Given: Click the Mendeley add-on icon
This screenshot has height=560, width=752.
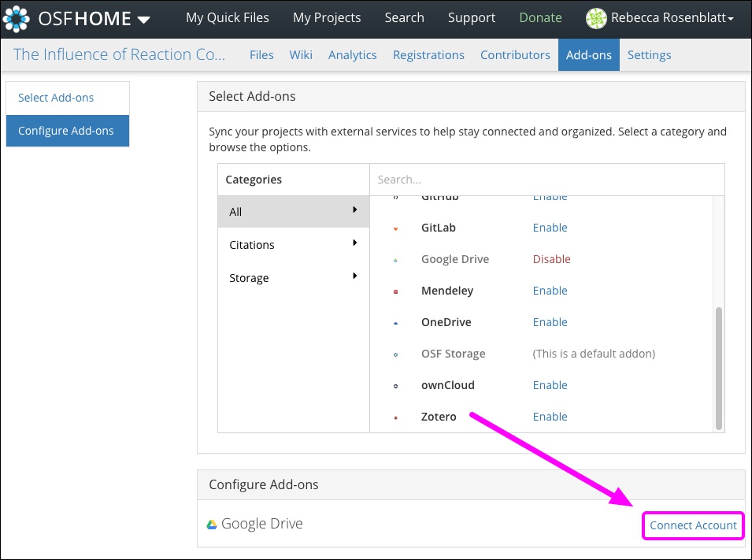Looking at the screenshot, I should 395,291.
